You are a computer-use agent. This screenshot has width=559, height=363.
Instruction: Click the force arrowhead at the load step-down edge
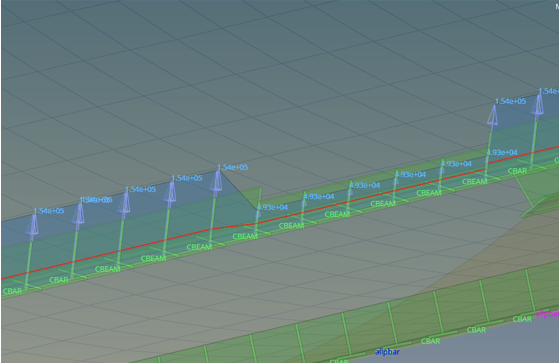tap(216, 183)
